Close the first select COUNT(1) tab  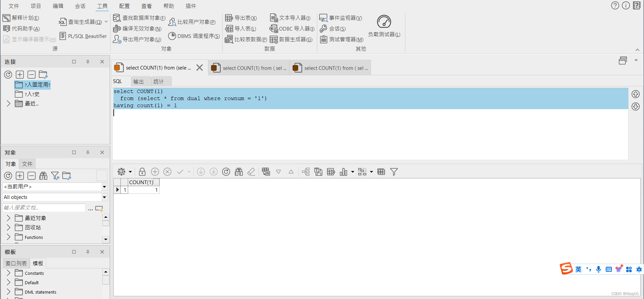tap(200, 68)
